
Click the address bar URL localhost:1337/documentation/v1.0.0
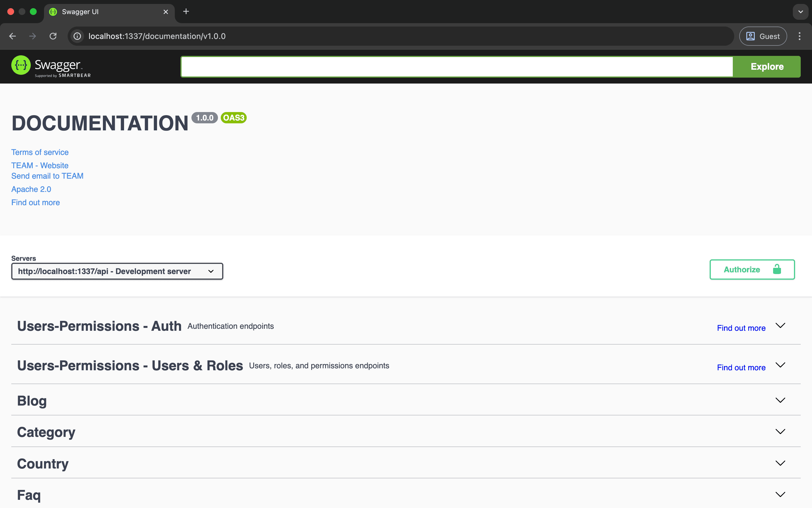(x=157, y=36)
